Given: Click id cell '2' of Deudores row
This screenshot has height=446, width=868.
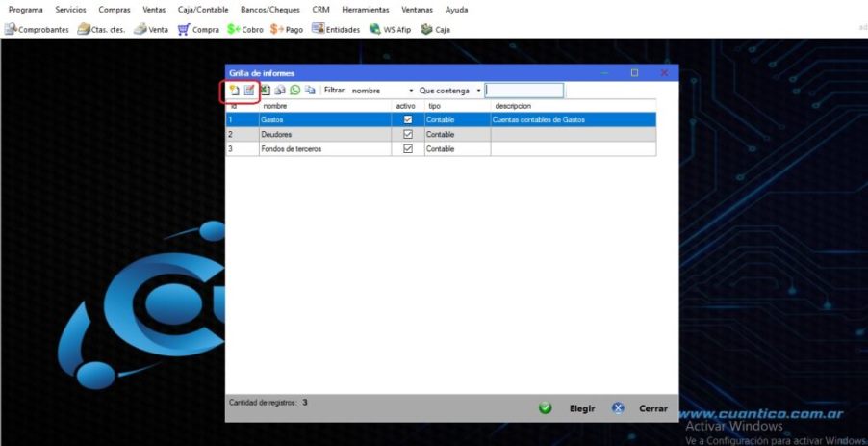Looking at the screenshot, I should (243, 134).
